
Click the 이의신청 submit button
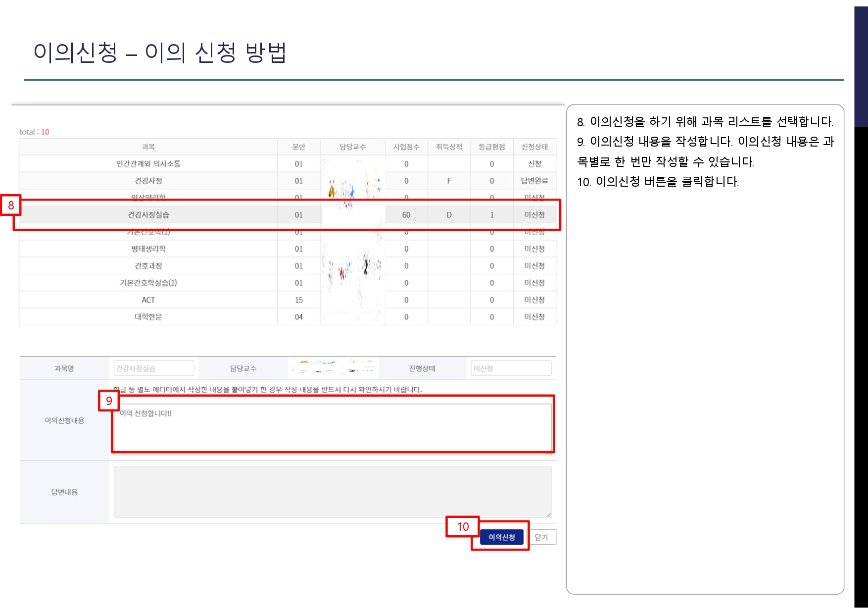pos(501,537)
